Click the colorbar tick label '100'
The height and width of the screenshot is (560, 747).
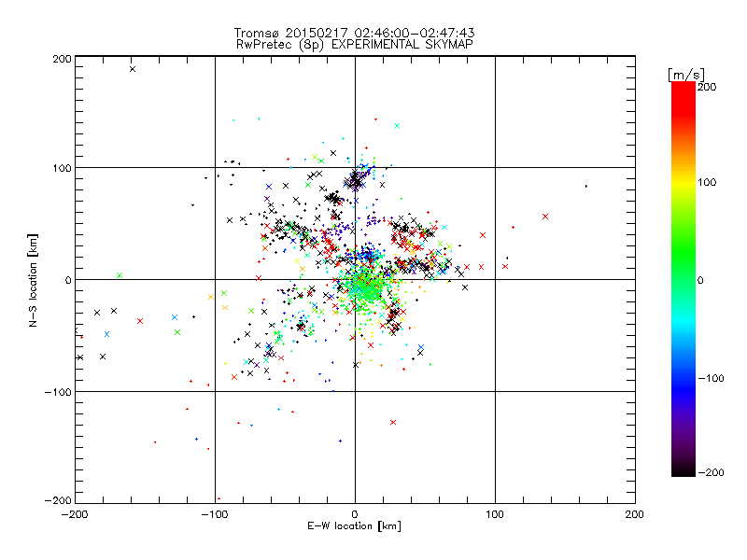pyautogui.click(x=707, y=182)
